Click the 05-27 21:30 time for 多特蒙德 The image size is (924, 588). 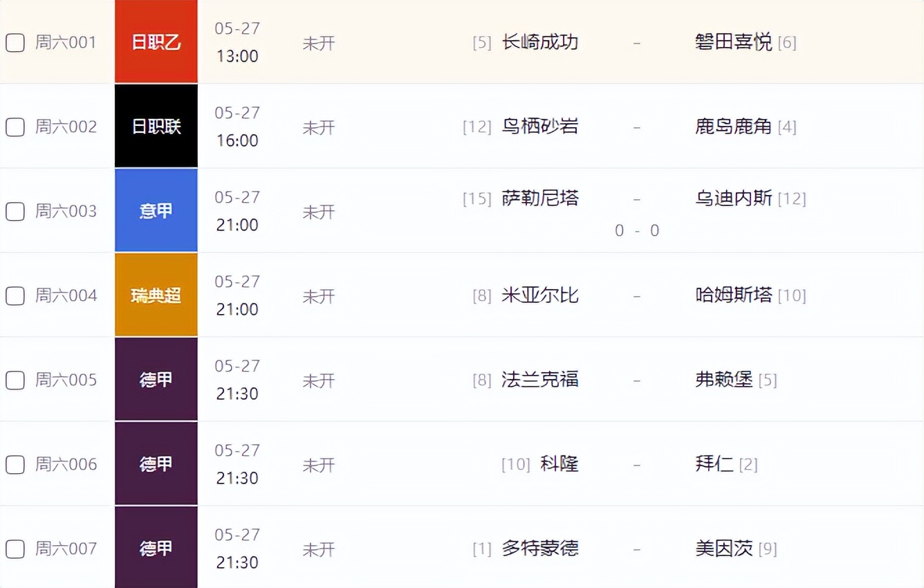pos(237,549)
